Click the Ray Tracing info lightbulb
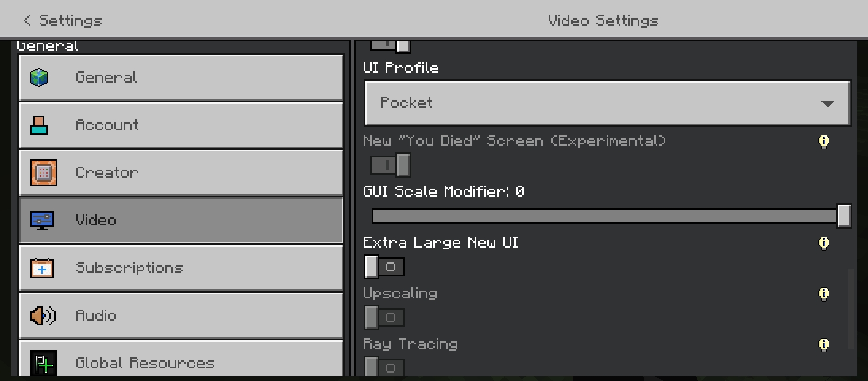This screenshot has height=381, width=868. coord(824,344)
